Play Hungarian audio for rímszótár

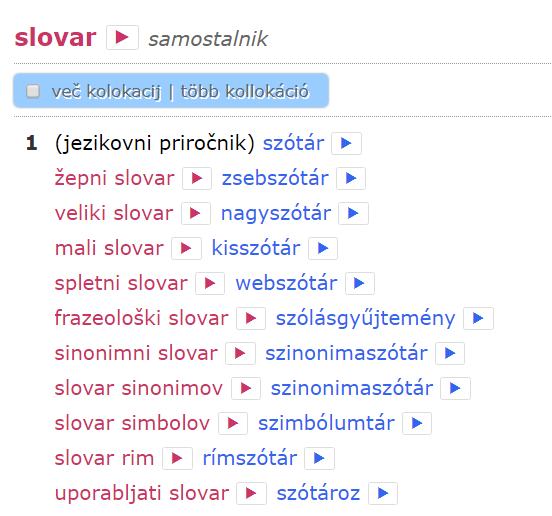pyautogui.click(x=319, y=458)
